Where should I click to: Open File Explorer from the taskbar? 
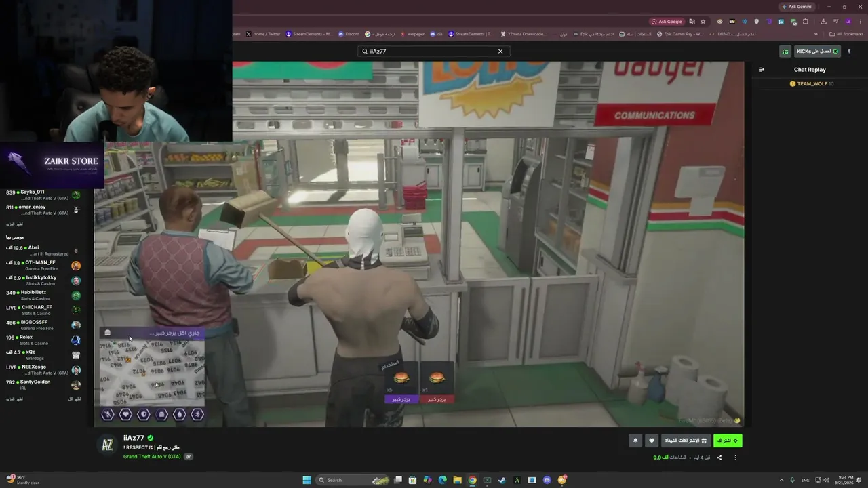pyautogui.click(x=457, y=480)
